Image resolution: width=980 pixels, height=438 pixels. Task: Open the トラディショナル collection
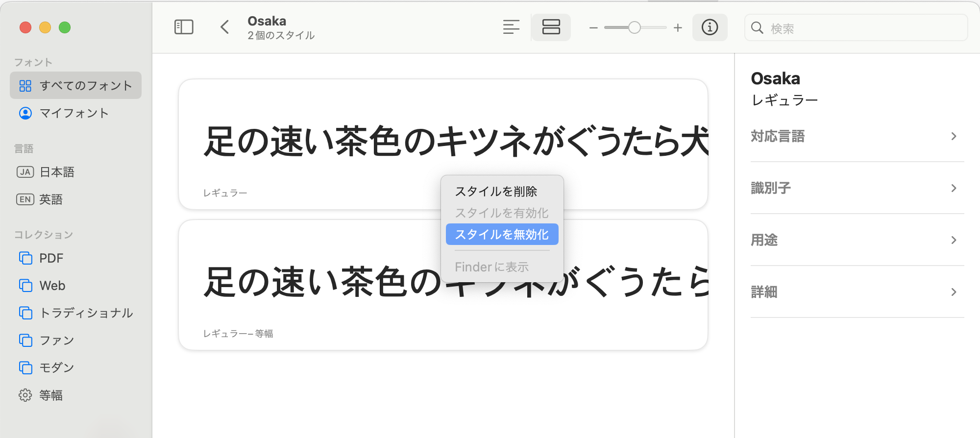click(x=75, y=313)
